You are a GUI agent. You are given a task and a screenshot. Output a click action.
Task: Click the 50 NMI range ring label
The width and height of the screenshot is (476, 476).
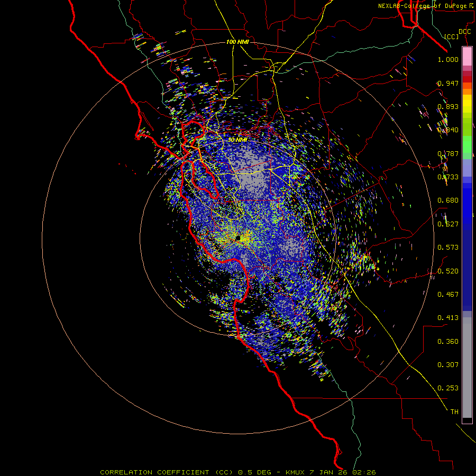[x=237, y=140]
